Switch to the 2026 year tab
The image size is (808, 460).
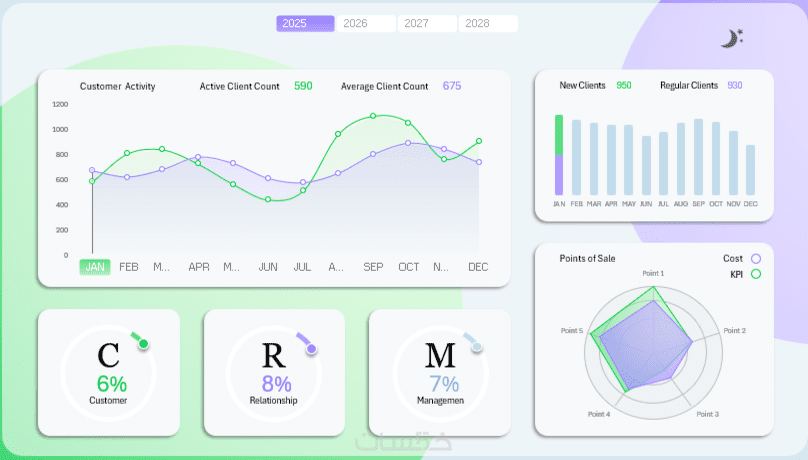pos(366,23)
